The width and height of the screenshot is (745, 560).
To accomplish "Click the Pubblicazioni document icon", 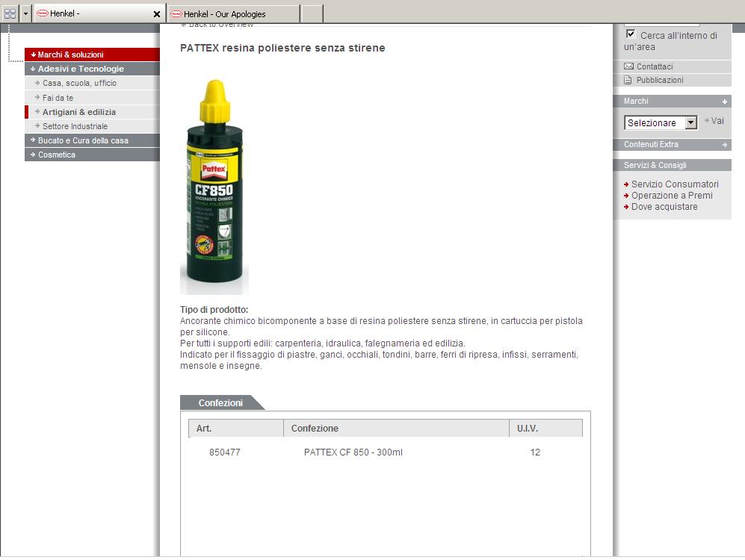I will pos(628,80).
